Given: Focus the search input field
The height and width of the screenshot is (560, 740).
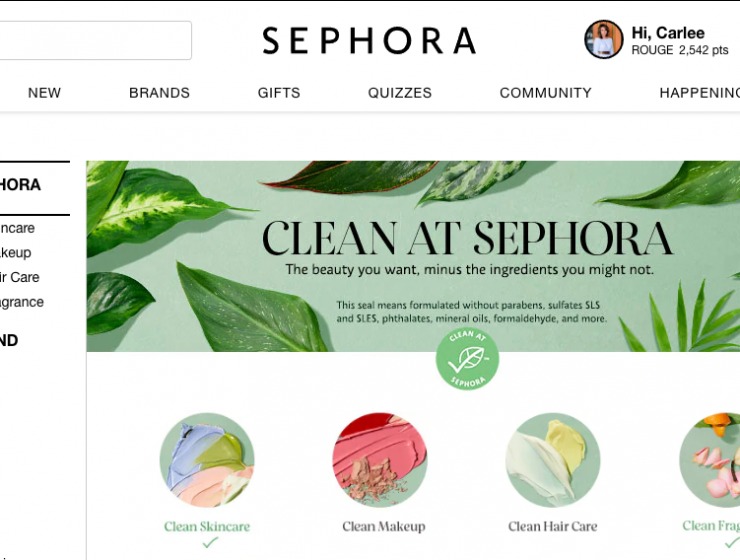Looking at the screenshot, I should pyautogui.click(x=96, y=40).
